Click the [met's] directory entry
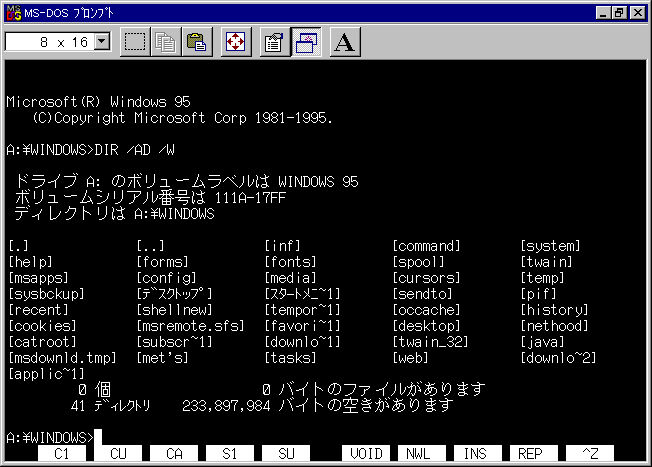The image size is (652, 467). click(162, 358)
